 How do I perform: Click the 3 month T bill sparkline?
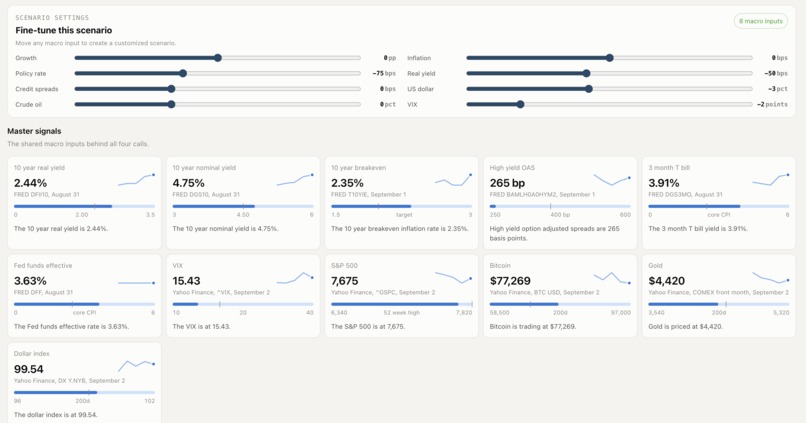point(771,179)
